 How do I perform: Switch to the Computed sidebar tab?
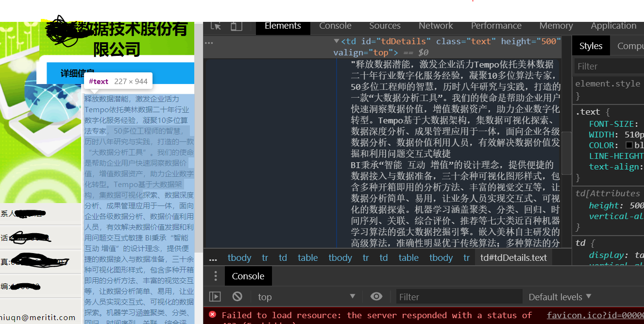(x=630, y=46)
